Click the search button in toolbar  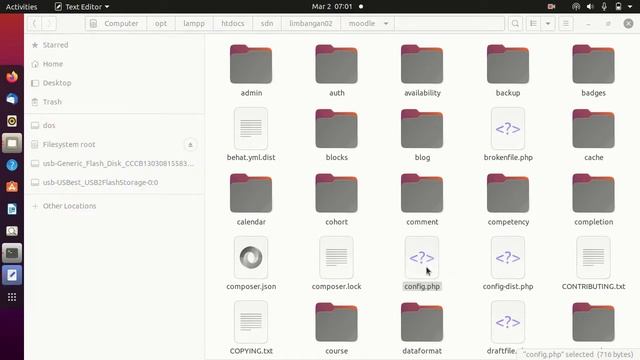(x=516, y=24)
